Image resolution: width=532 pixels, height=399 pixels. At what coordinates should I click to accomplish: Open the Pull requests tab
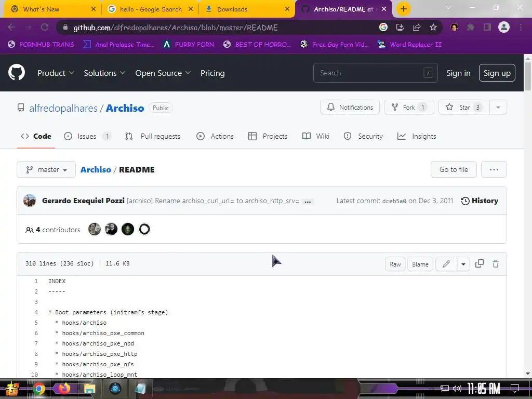pos(153,136)
